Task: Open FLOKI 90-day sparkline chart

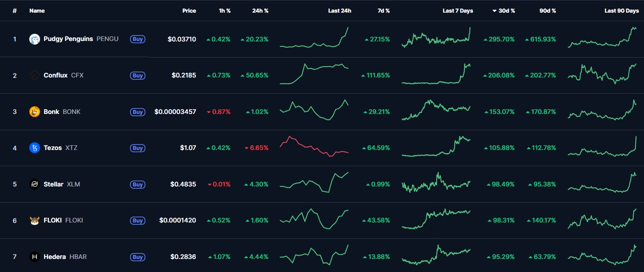Action: [x=602, y=219]
